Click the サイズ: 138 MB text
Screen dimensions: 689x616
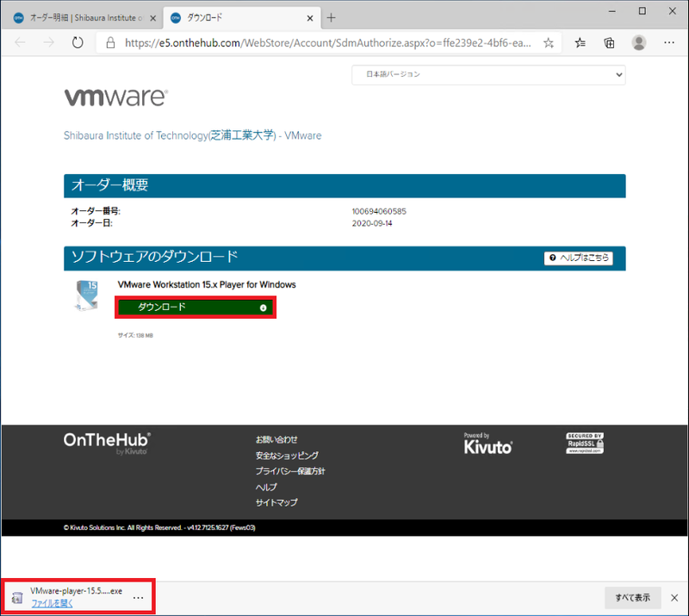tap(135, 335)
